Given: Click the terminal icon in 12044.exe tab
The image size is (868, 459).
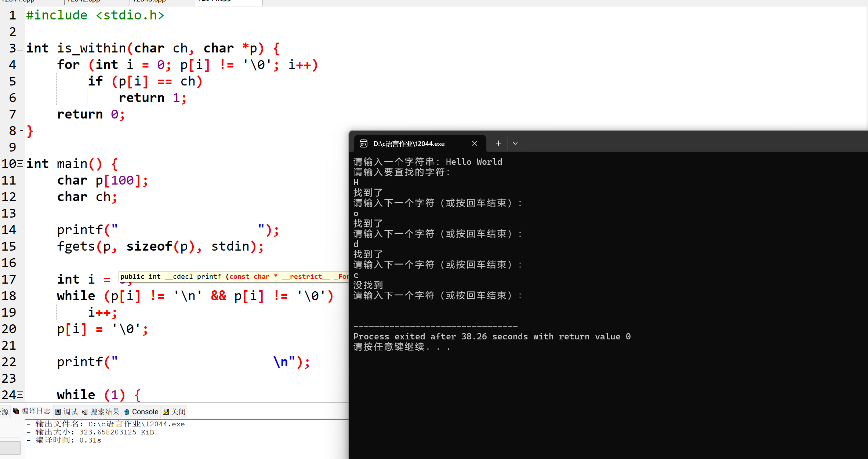Looking at the screenshot, I should (363, 143).
